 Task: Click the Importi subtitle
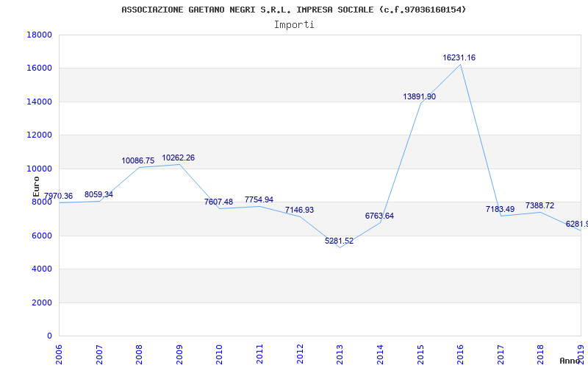coord(294,25)
